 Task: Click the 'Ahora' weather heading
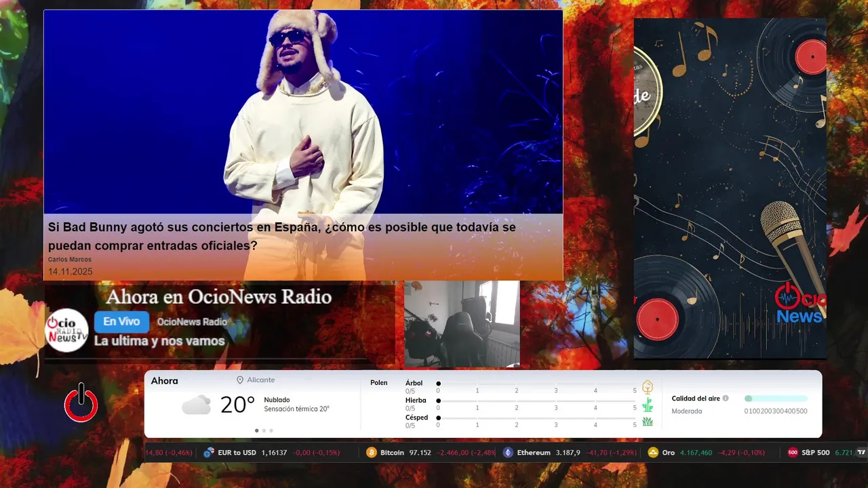(165, 381)
